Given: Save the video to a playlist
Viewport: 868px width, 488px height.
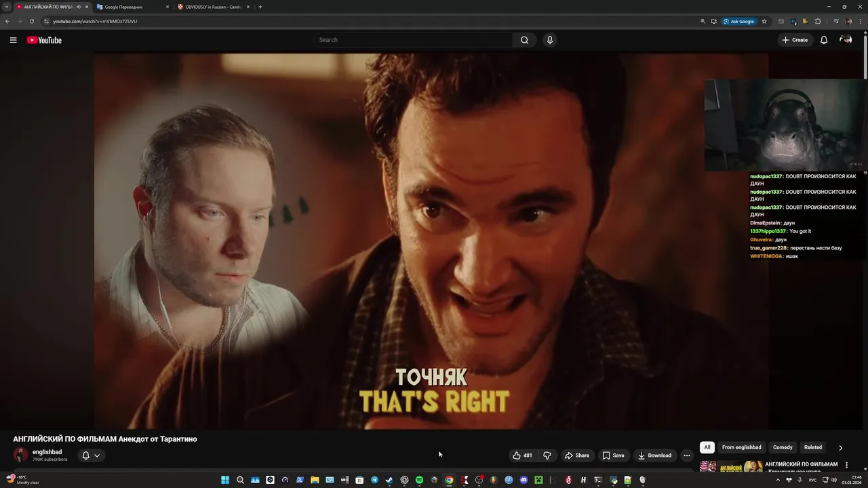Looking at the screenshot, I should (614, 455).
